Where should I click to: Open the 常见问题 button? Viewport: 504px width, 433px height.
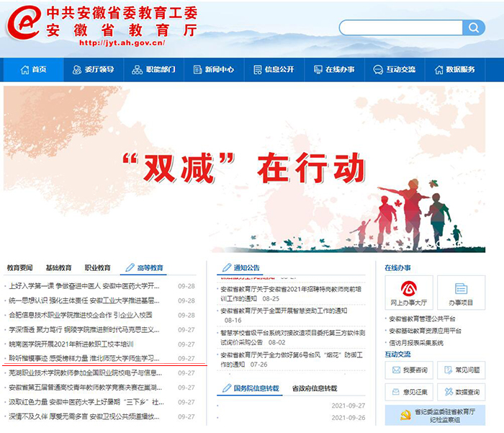tap(460, 370)
